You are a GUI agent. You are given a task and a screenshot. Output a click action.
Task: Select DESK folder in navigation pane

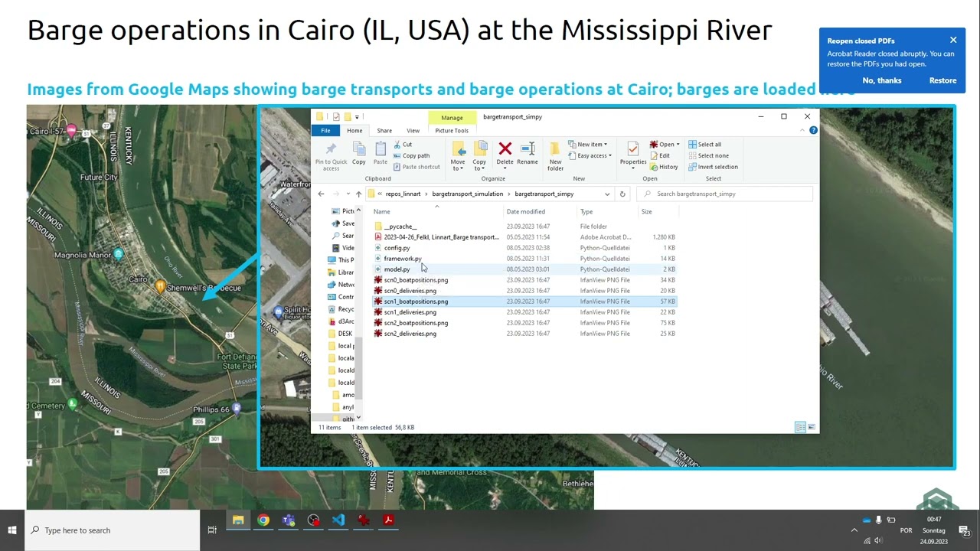345,334
